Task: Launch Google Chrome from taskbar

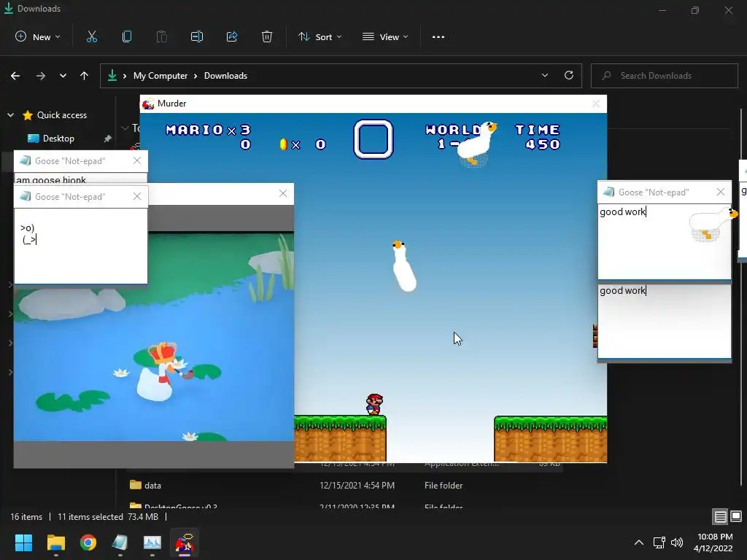Action: coord(88,542)
